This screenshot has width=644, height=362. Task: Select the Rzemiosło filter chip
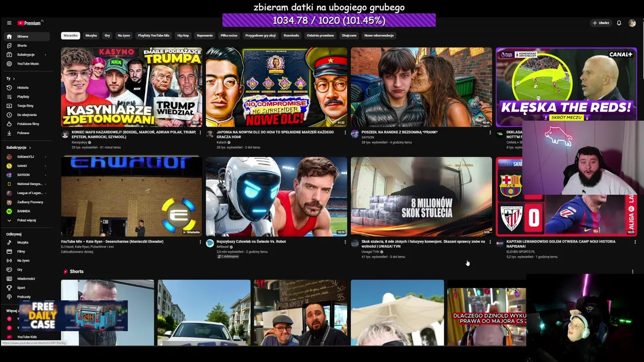[291, 36]
